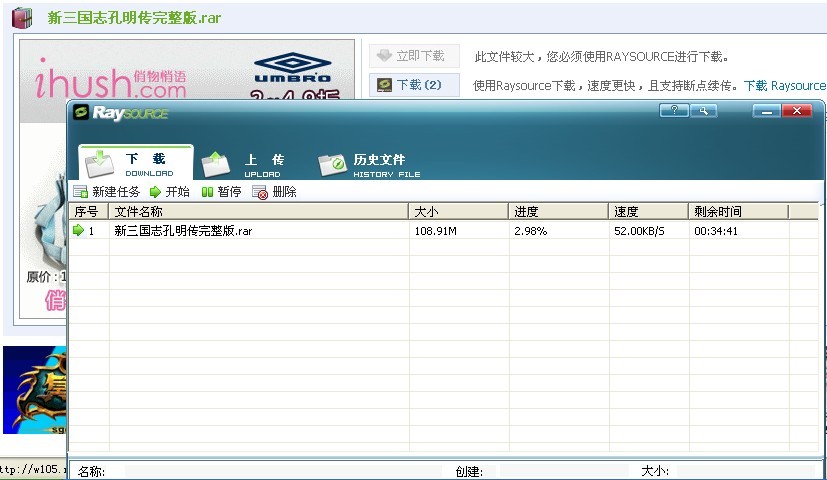Click the Start (开始) toolbar button
The height and width of the screenshot is (480, 827).
coord(170,192)
